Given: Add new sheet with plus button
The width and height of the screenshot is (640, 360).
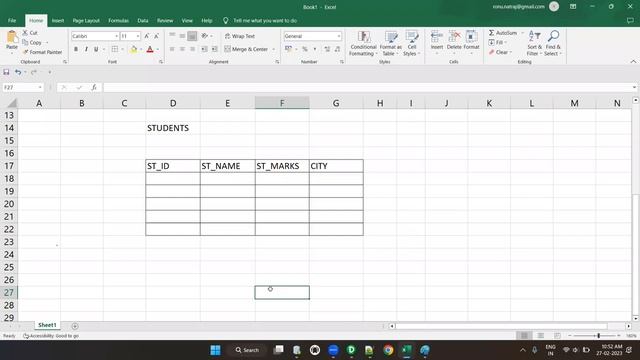Looking at the screenshot, I should click(75, 326).
